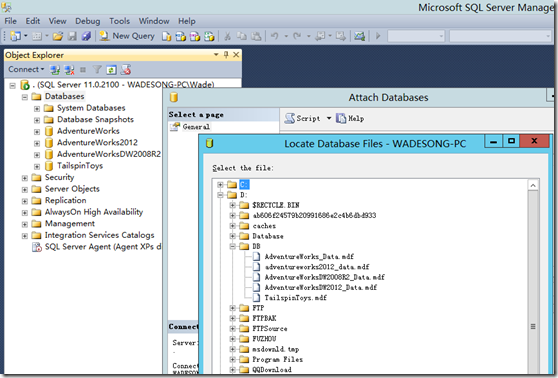558x378 pixels.
Task: Expand the AdventureWorks2012 database node
Action: click(37, 143)
